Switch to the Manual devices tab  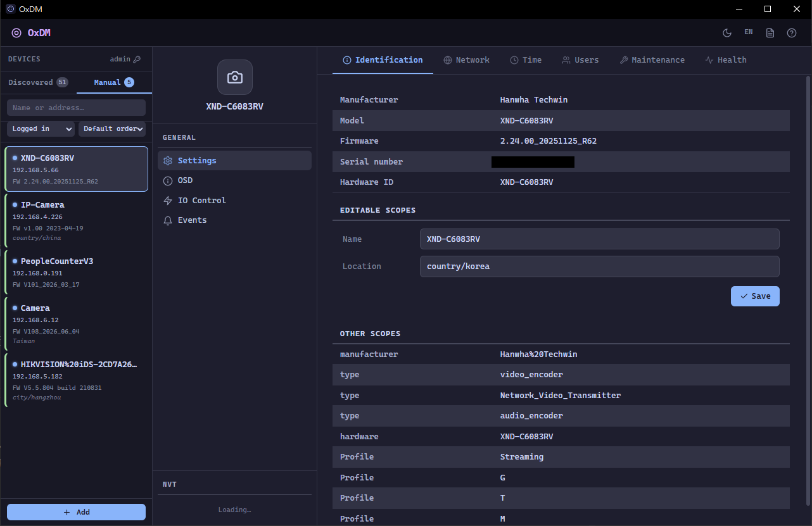pyautogui.click(x=114, y=82)
